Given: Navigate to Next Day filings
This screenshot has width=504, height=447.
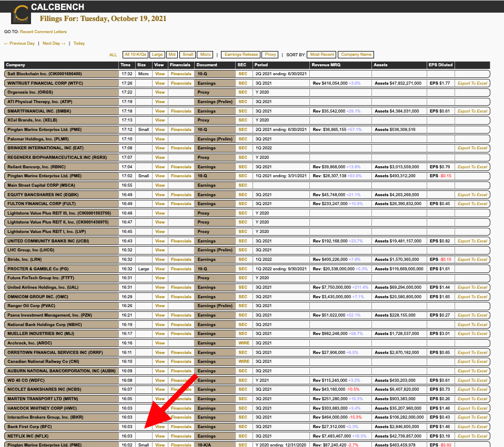Looking at the screenshot, I should click(54, 44).
